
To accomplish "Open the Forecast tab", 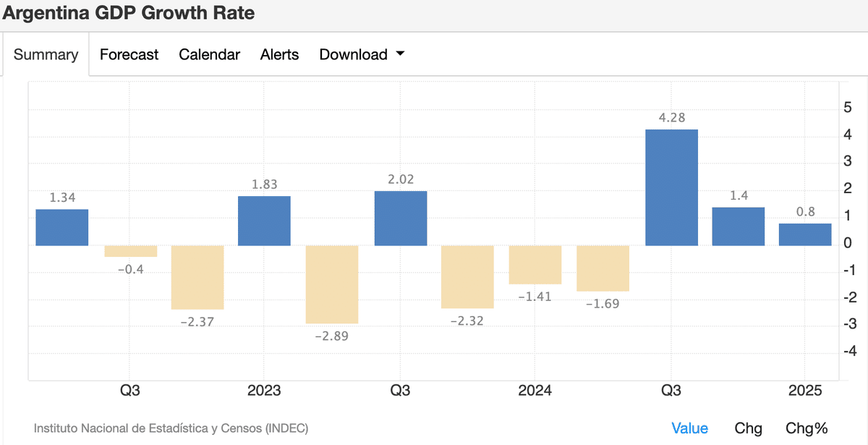I will coord(129,55).
